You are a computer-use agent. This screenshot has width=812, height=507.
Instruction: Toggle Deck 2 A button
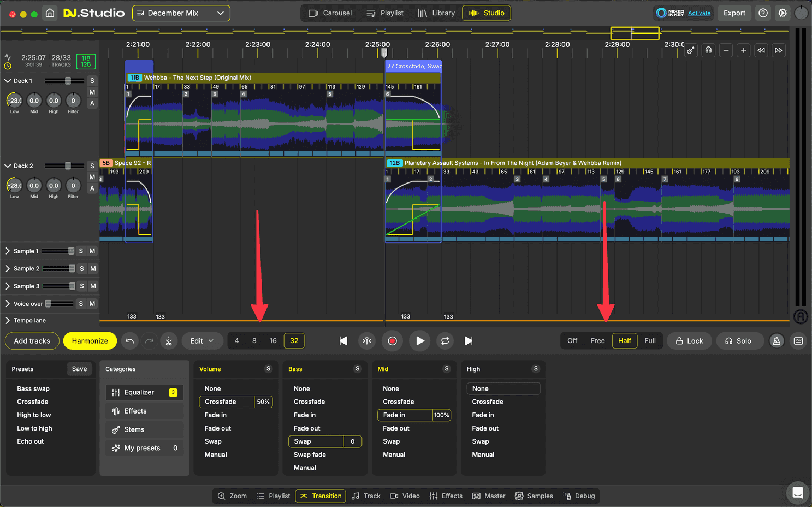(92, 188)
